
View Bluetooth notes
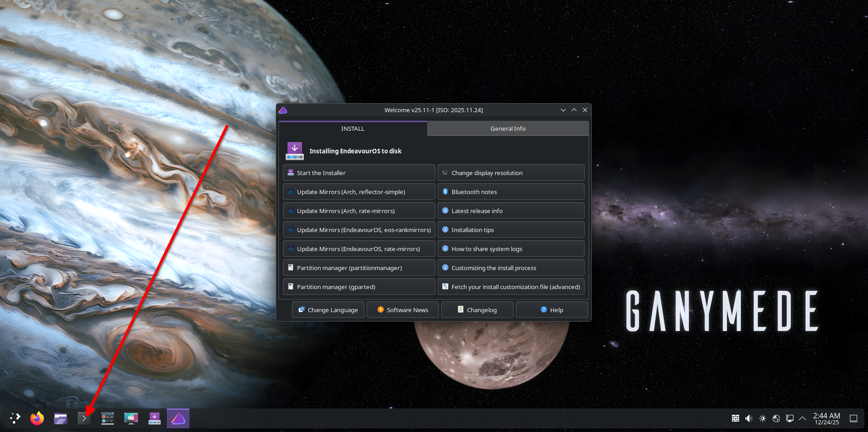click(510, 191)
